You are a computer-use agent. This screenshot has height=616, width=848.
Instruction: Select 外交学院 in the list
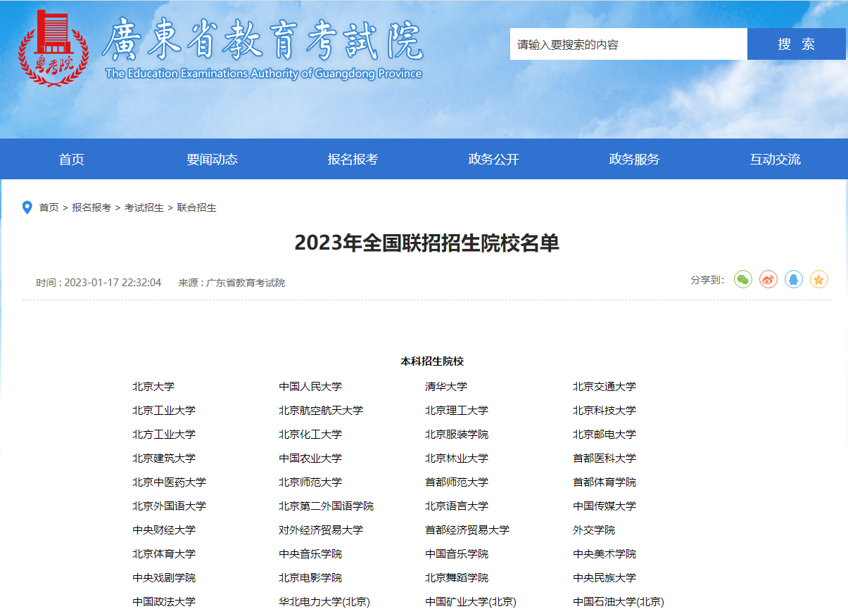tap(594, 530)
